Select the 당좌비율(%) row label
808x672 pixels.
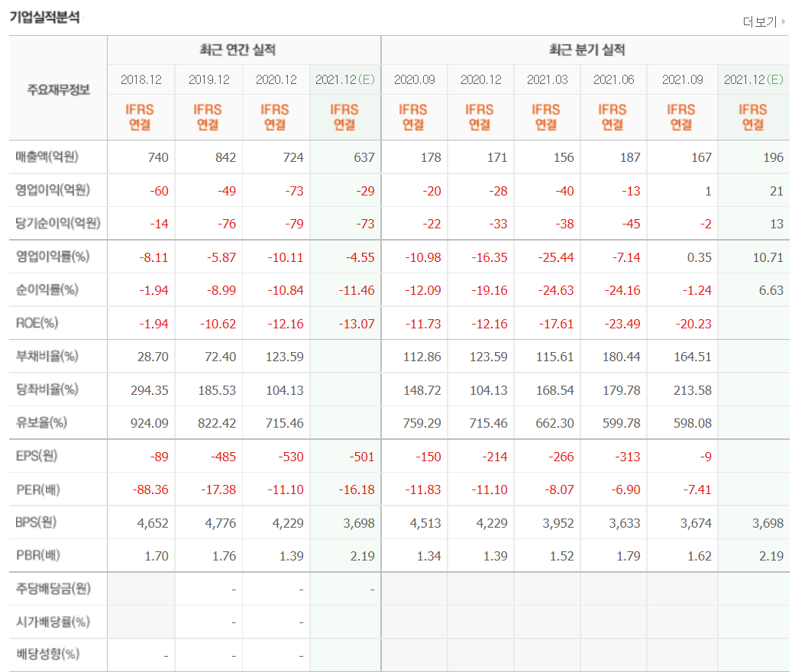click(47, 389)
